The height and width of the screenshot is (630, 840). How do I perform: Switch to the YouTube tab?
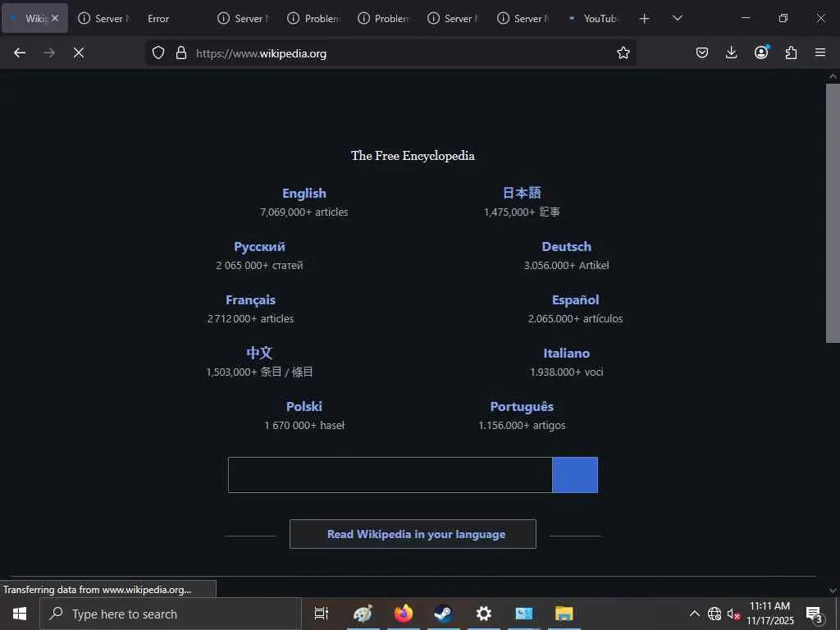coord(594,18)
